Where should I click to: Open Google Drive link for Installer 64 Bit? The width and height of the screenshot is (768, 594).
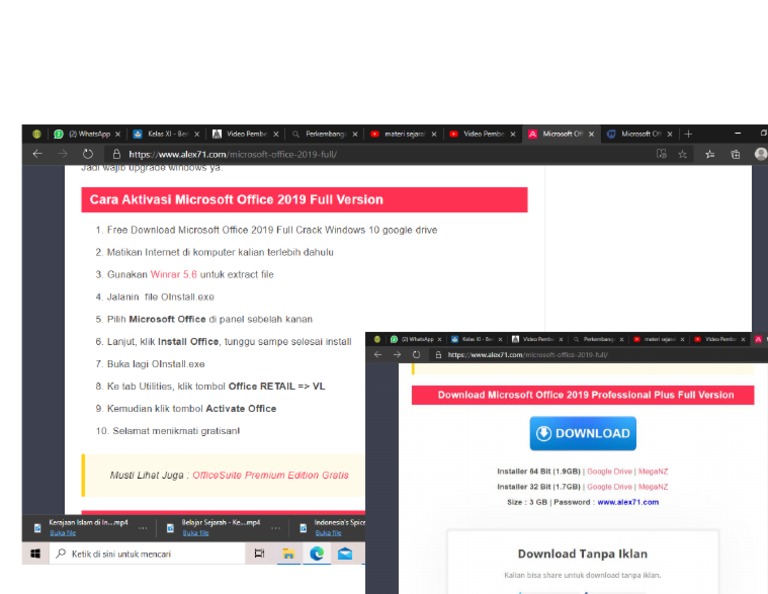(x=609, y=471)
